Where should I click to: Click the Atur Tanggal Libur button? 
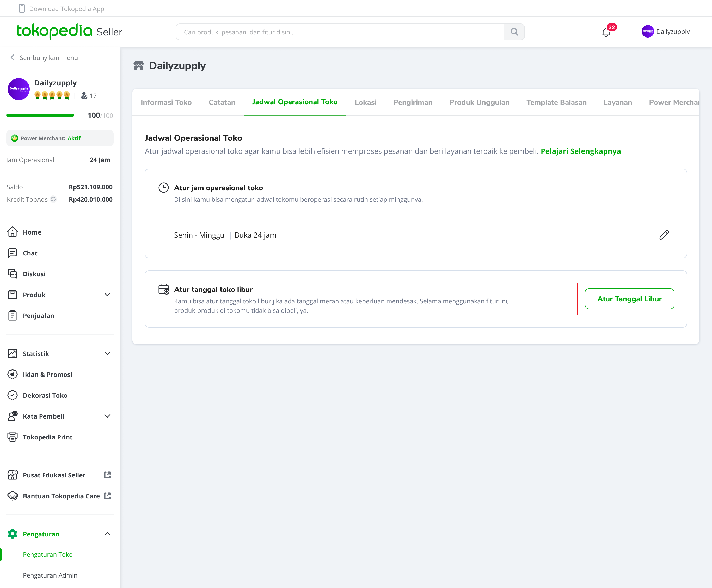pyautogui.click(x=629, y=299)
